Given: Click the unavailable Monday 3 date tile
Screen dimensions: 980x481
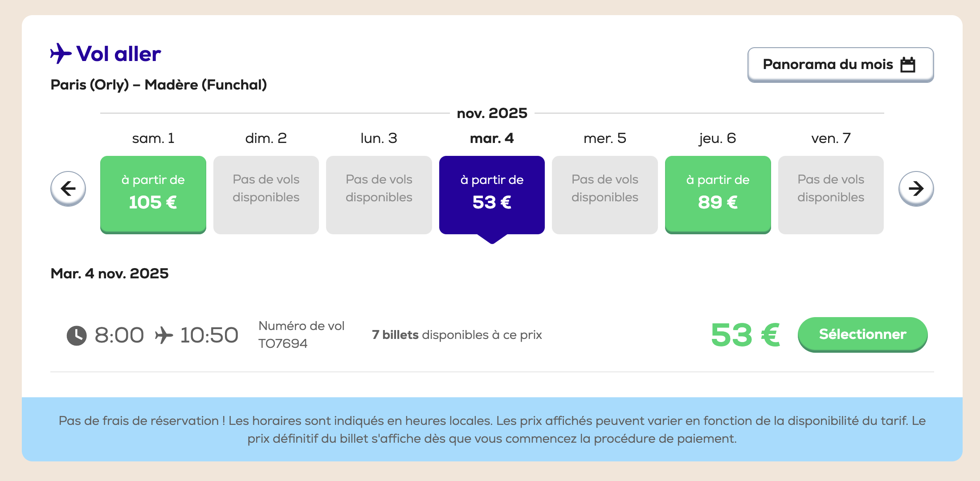Looking at the screenshot, I should 379,194.
